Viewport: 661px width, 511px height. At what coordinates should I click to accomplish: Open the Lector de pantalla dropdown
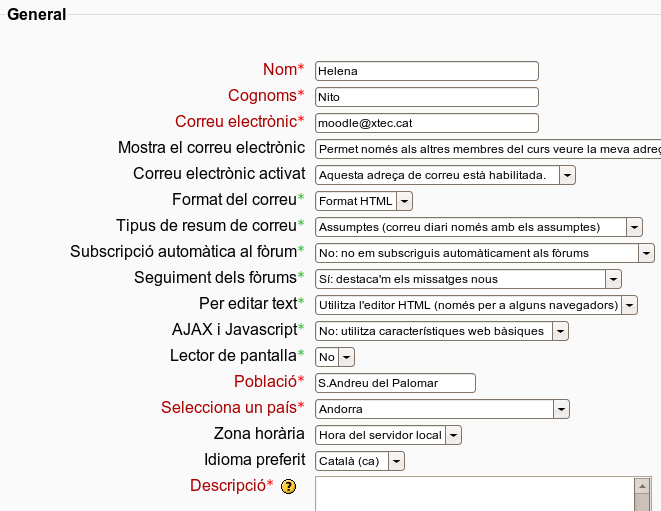point(334,357)
